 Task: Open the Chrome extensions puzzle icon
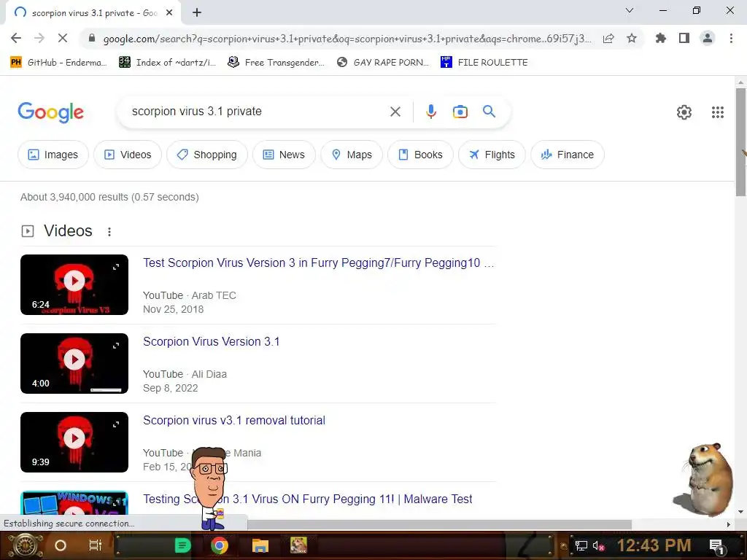click(x=660, y=38)
